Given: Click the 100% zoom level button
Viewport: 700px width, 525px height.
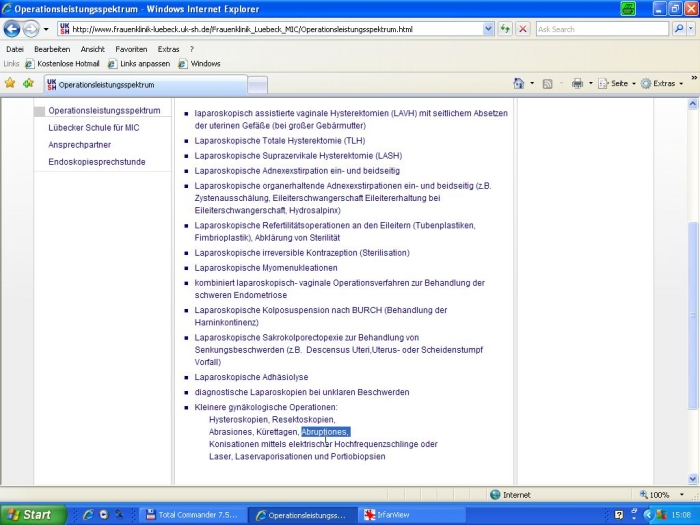Looking at the screenshot, I should pyautogui.click(x=654, y=495).
